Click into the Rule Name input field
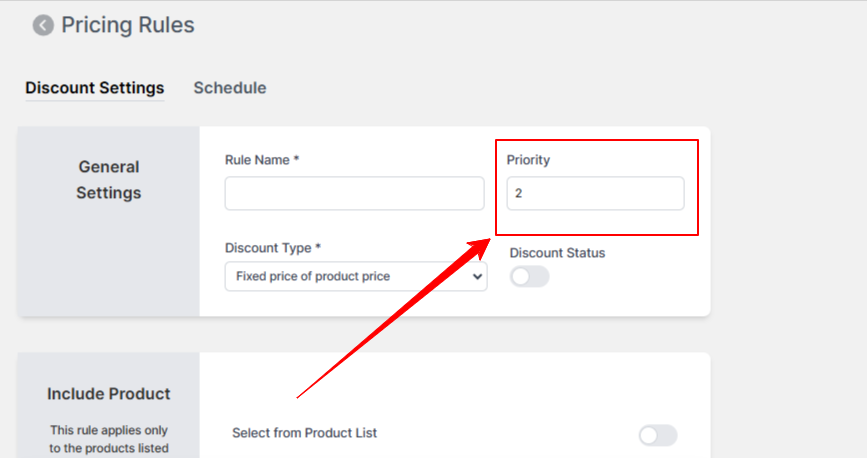Viewport: 867px width, 458px height. (x=354, y=193)
